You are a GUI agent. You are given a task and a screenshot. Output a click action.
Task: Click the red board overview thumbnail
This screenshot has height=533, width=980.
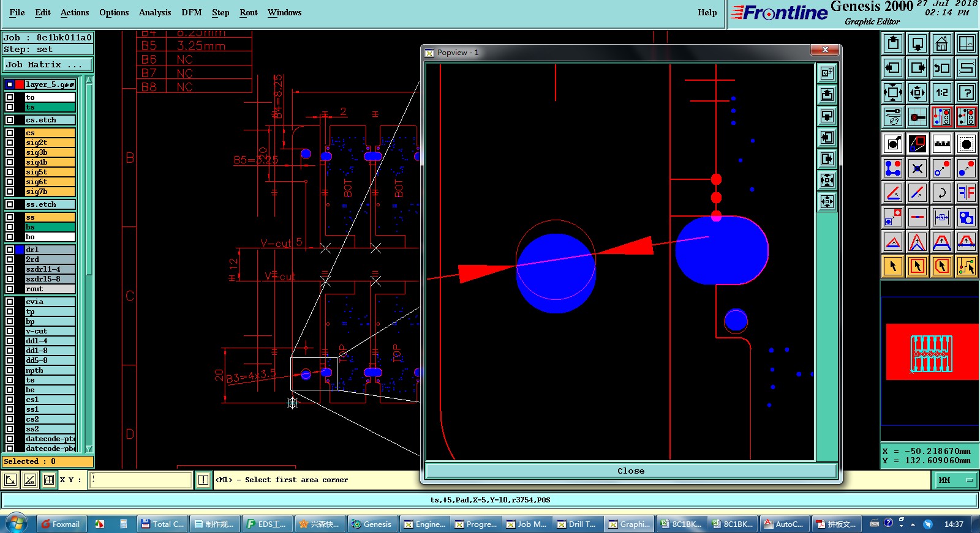(932, 352)
